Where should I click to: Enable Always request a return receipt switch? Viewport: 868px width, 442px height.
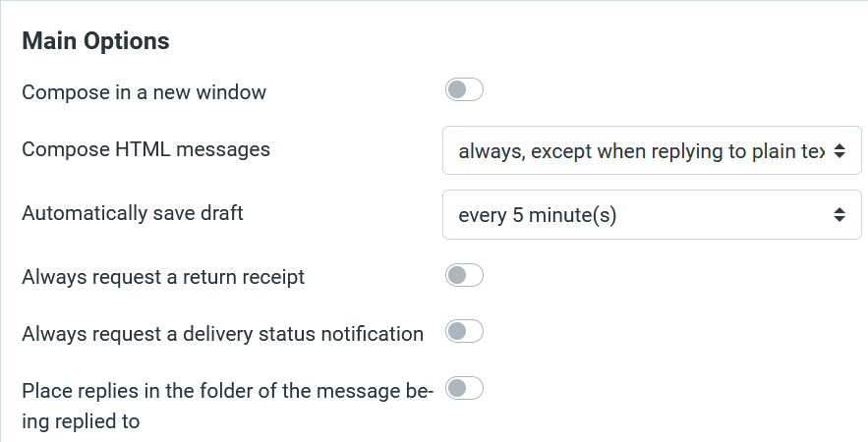pos(464,276)
